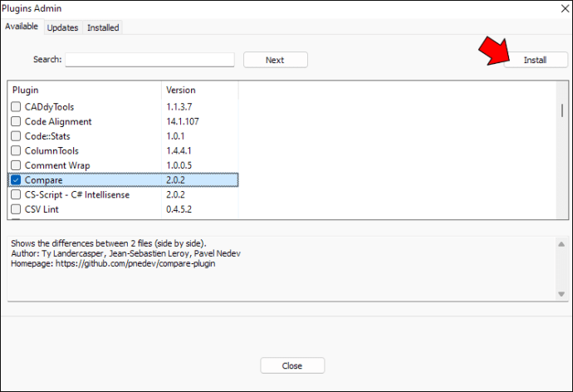Screen dimensions: 573x392
Task: Select the CSV Lint plugin name
Action: pos(42,209)
